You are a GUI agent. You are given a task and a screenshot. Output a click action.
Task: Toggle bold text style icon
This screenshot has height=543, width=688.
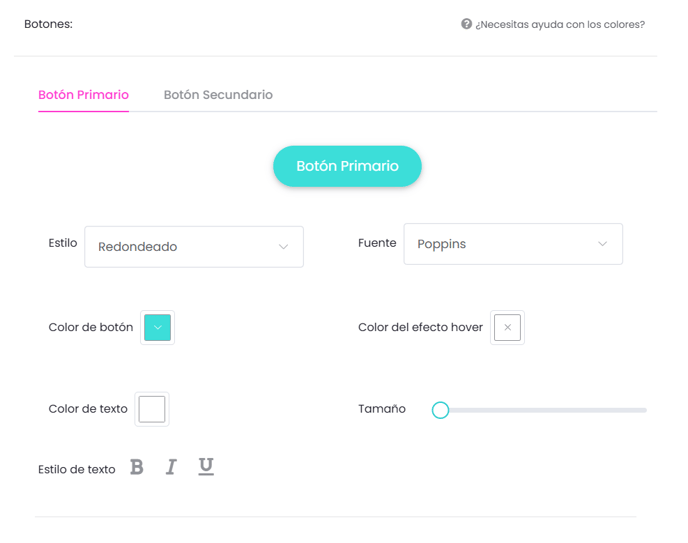137,467
